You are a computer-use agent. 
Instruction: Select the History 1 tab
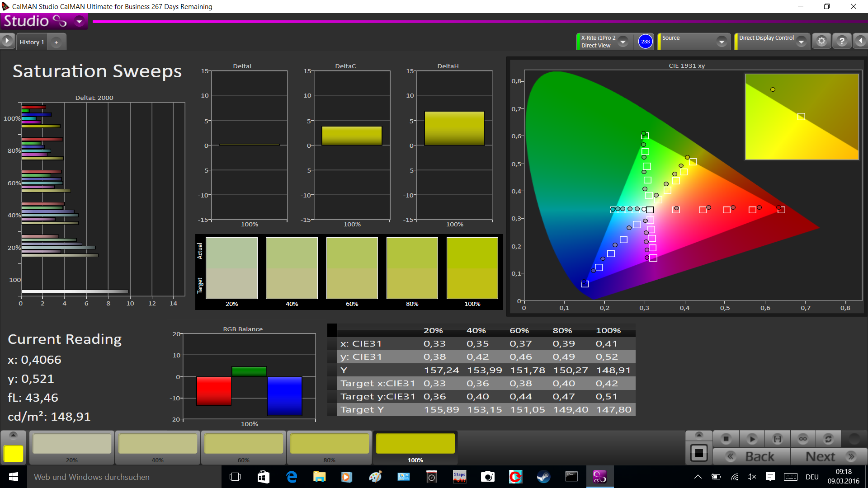pyautogui.click(x=32, y=42)
